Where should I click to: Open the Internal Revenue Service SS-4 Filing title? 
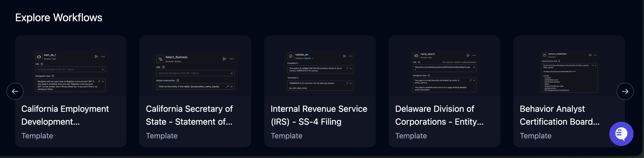tap(319, 115)
